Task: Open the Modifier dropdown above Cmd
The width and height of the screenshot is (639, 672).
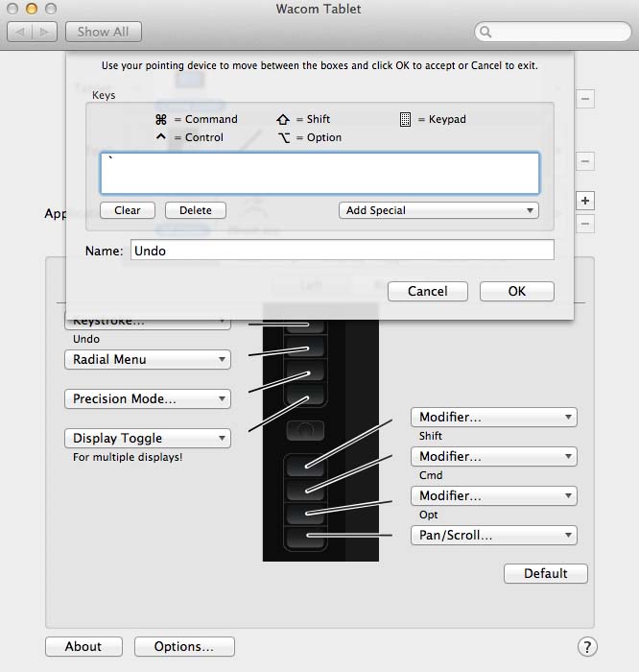Action: [494, 456]
